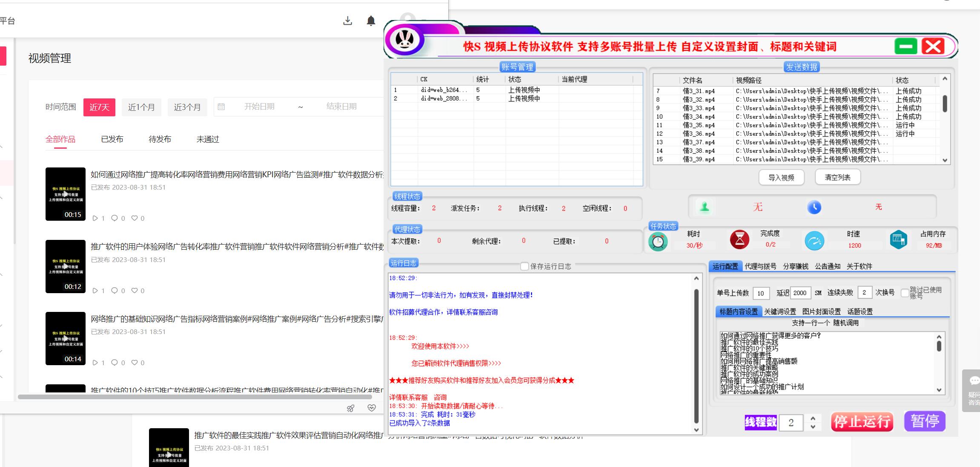
Task: Toggle skip used accounts checkbox
Action: (x=905, y=293)
